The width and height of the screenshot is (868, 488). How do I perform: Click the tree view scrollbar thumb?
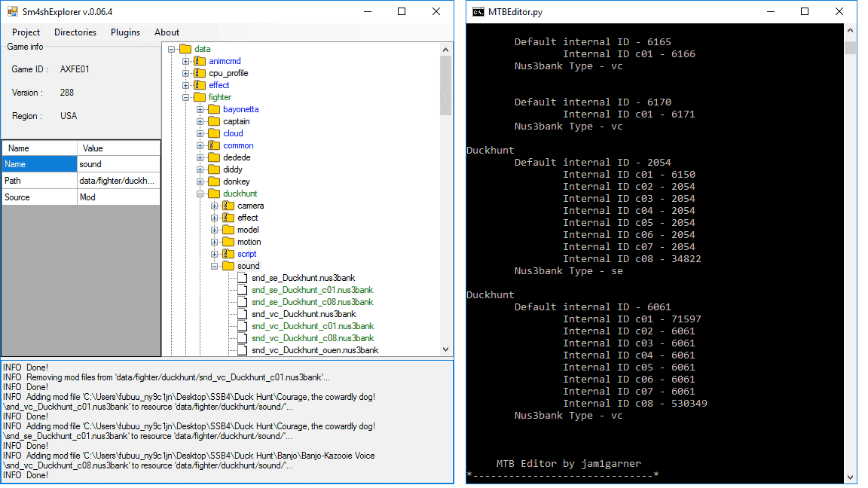tap(445, 85)
